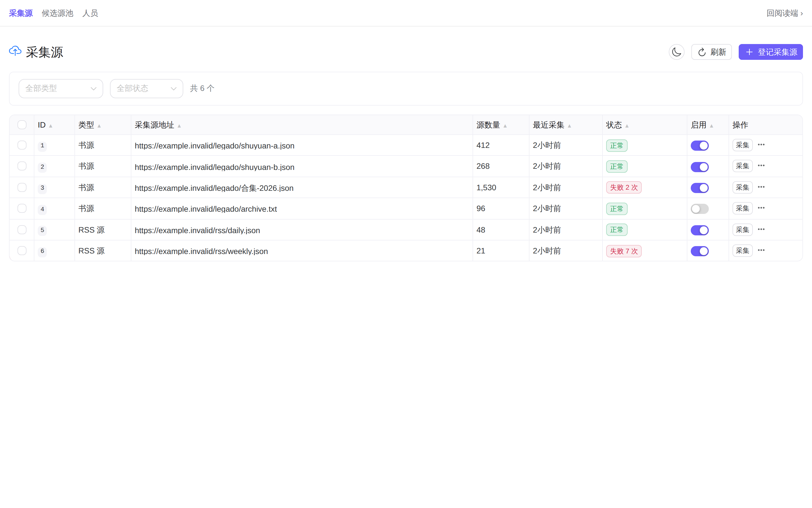
Task: Open more actions for shuyuan-a.json row
Action: (761, 145)
